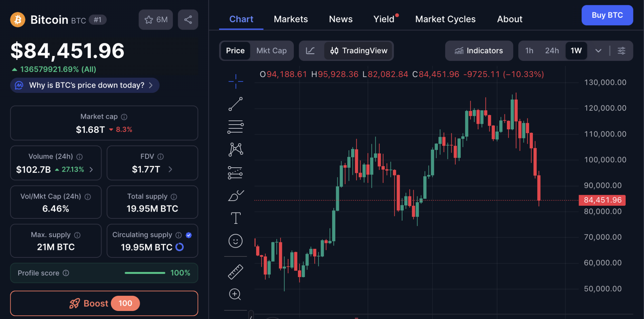Open the emoji sticker tool

[x=235, y=241]
